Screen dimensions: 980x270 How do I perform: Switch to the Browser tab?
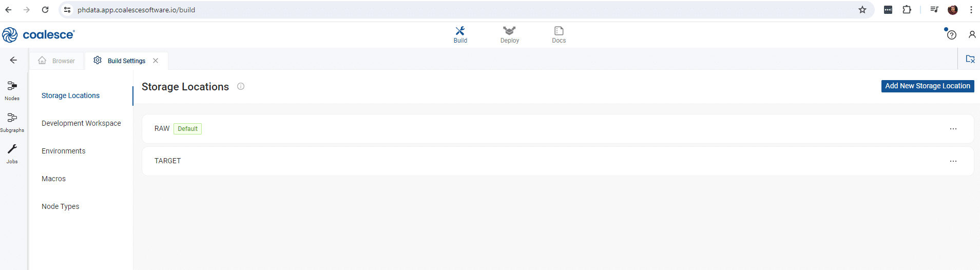click(x=57, y=61)
